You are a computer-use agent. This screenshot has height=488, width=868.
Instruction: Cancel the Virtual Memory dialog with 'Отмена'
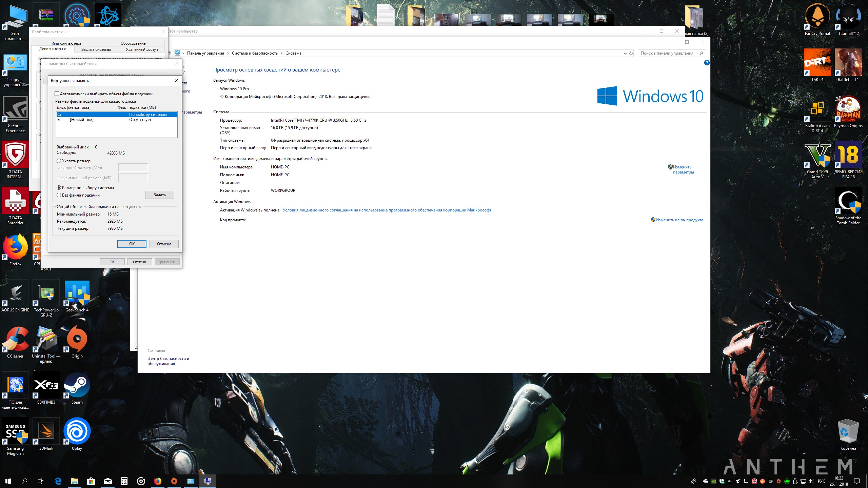coord(164,244)
